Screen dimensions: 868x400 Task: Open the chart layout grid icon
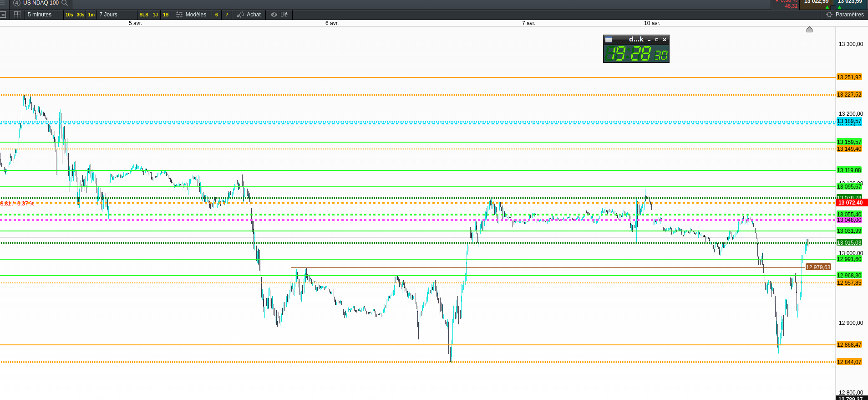[x=17, y=15]
